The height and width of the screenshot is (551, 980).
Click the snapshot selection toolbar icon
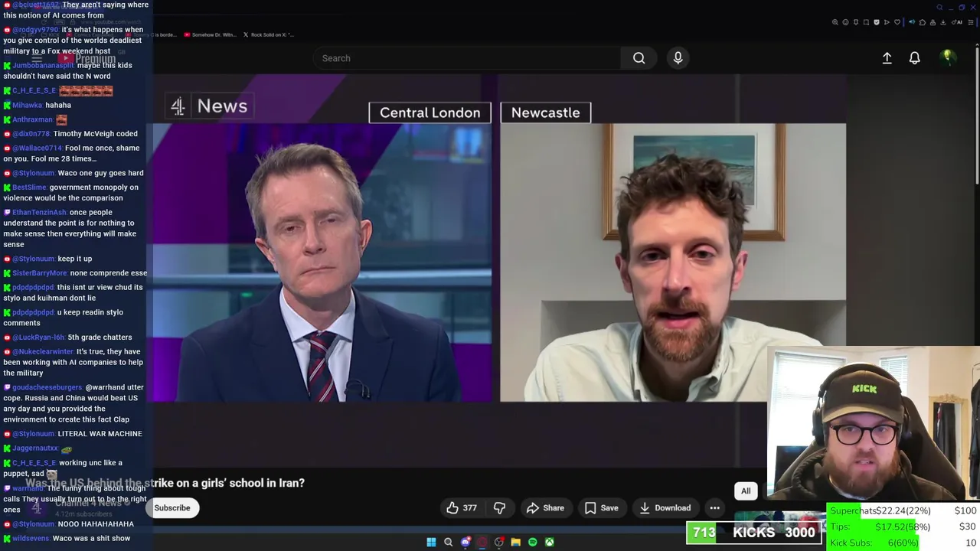(x=866, y=22)
